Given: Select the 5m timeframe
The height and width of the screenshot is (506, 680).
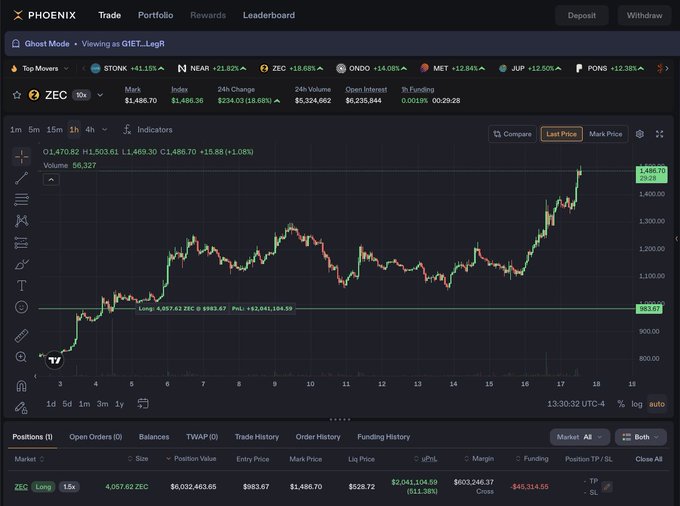Looking at the screenshot, I should click(34, 130).
